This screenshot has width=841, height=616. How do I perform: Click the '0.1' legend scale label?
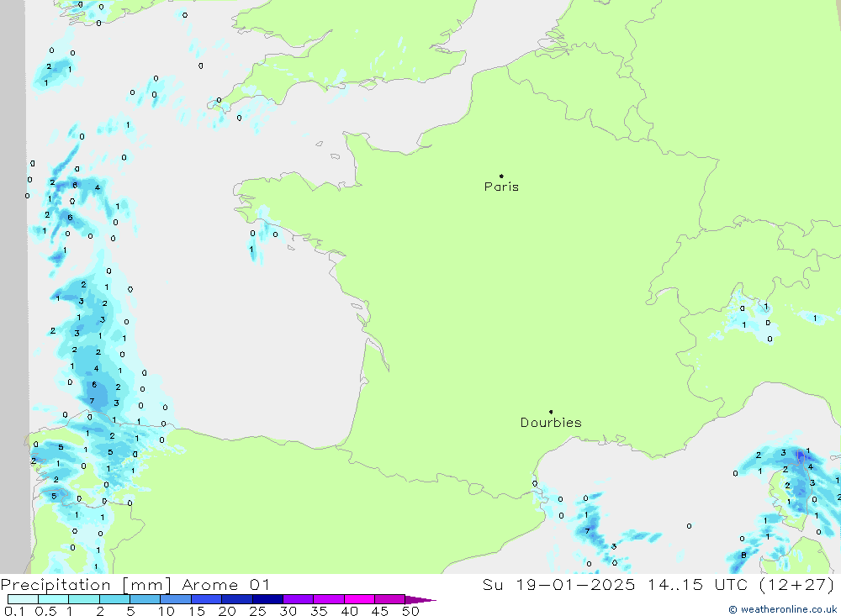(14, 611)
